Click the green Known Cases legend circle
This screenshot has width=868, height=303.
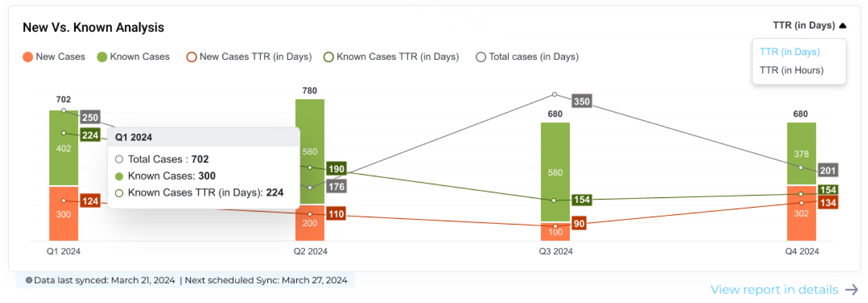pyautogui.click(x=101, y=56)
